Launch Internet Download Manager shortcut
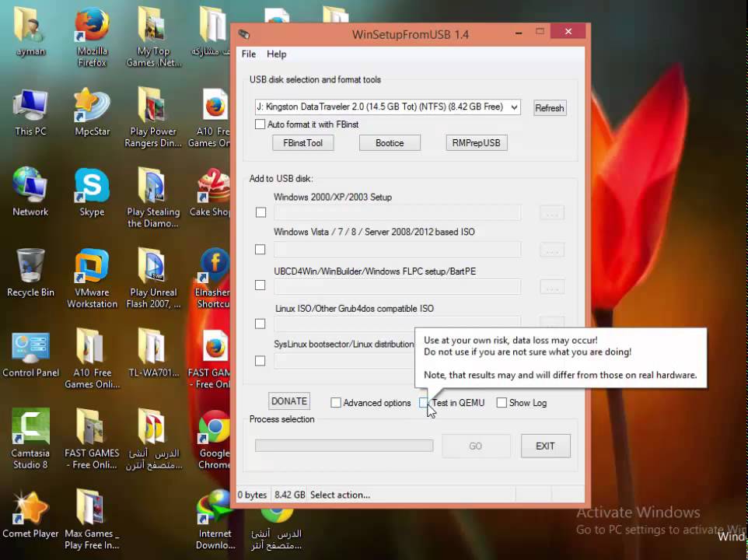This screenshot has width=748, height=560. pos(214,519)
